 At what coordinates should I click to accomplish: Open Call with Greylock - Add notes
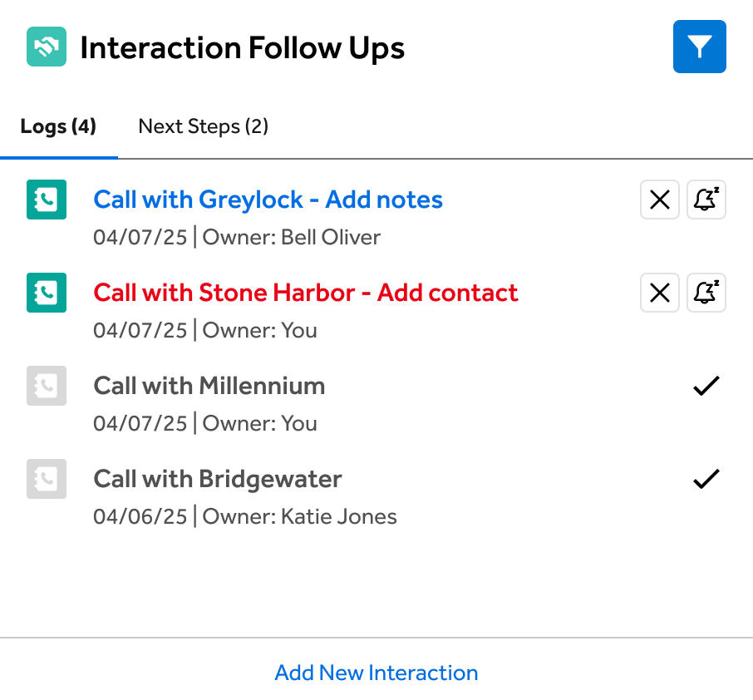[268, 200]
